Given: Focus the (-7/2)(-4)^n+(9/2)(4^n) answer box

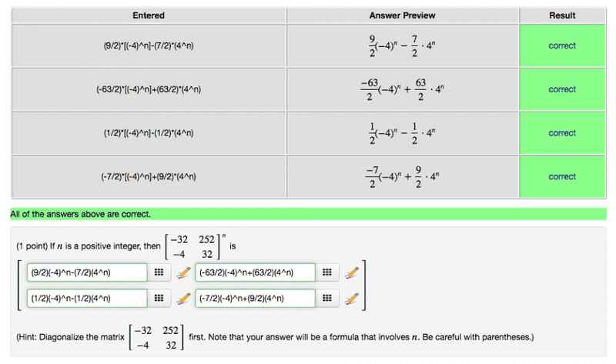Looking at the screenshot, I should (256, 299).
